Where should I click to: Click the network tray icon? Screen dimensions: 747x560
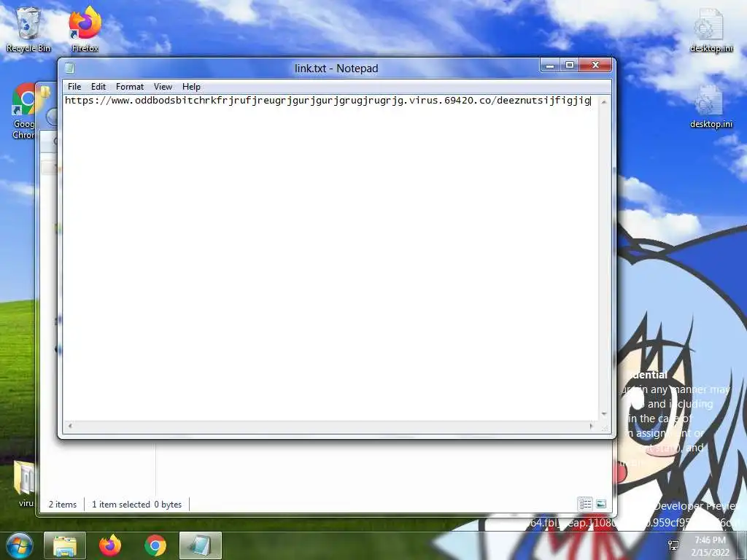(673, 545)
